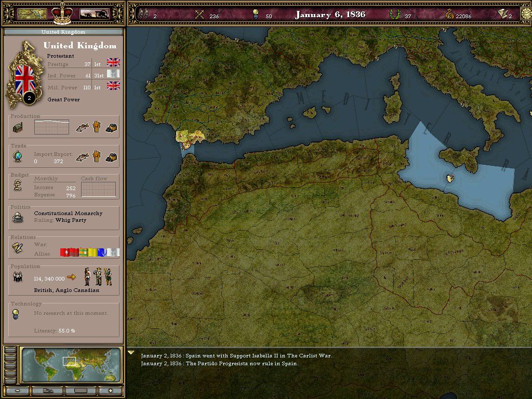This screenshot has height=399, width=532.
Task: Click the treasury amount 22086
Action: point(463,16)
